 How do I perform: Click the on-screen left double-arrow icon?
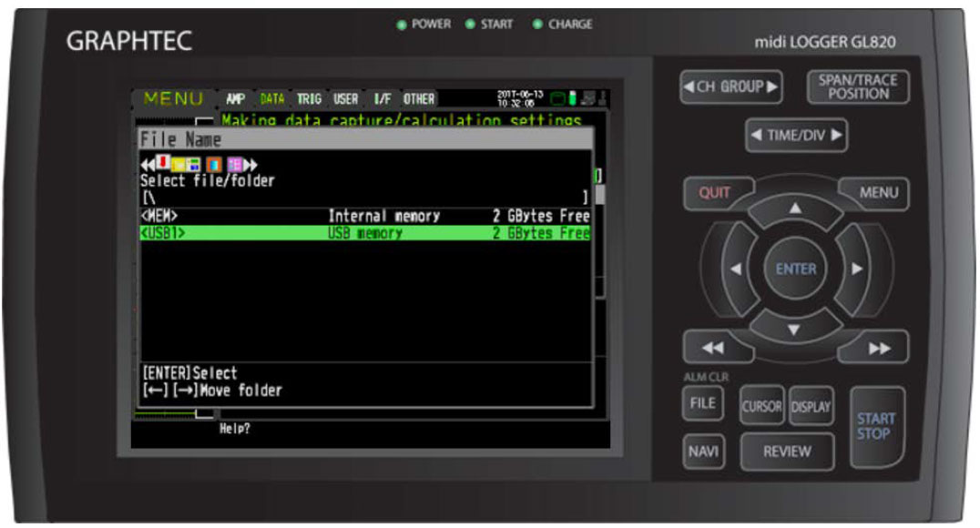pos(148,166)
